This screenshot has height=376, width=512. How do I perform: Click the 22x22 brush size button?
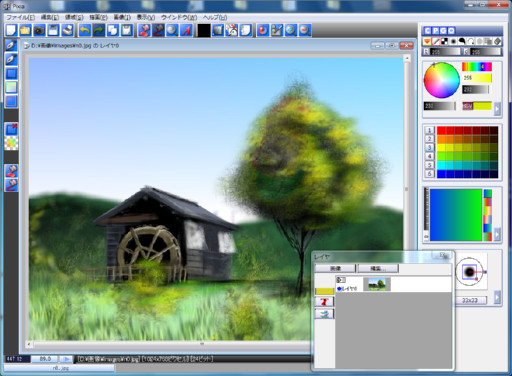tap(470, 300)
